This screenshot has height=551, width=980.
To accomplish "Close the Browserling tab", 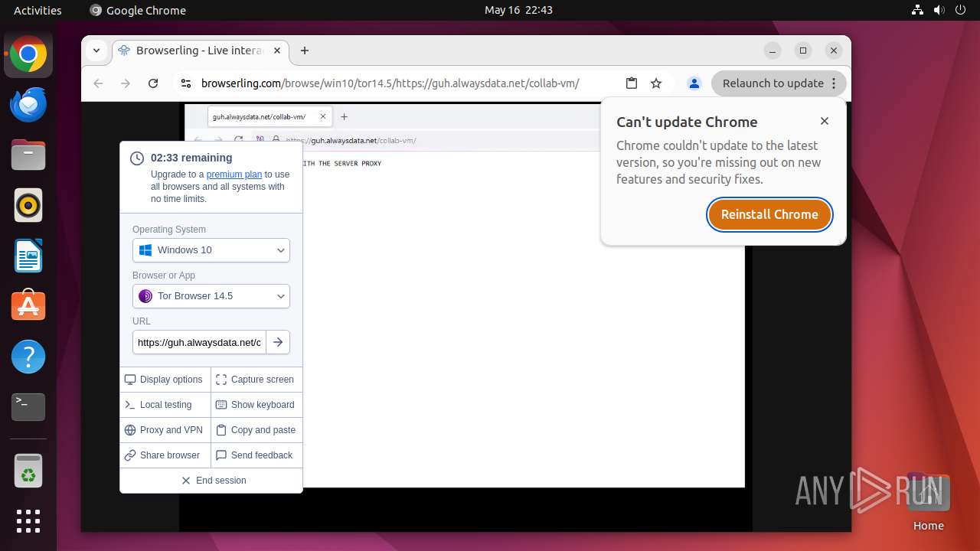I will tap(277, 51).
